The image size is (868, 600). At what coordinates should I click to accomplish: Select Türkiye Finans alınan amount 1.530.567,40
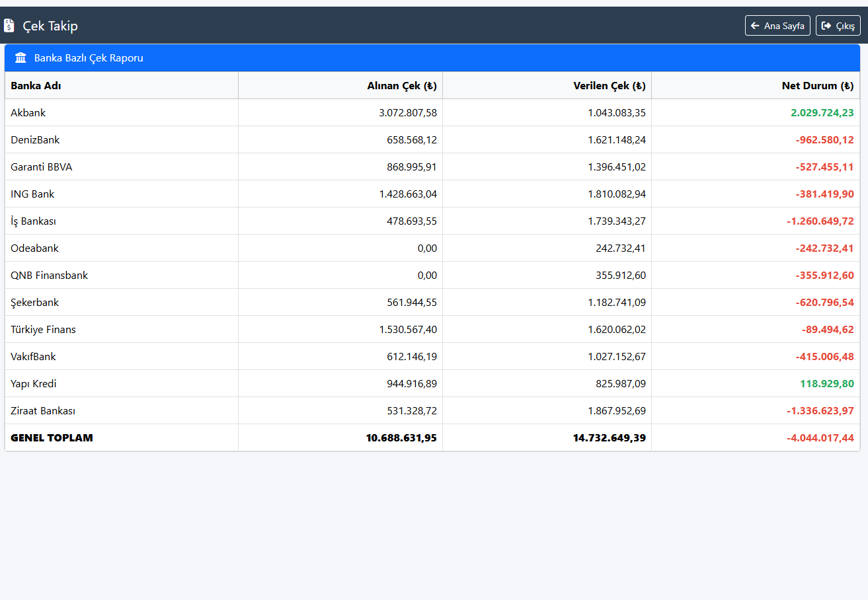click(x=408, y=330)
